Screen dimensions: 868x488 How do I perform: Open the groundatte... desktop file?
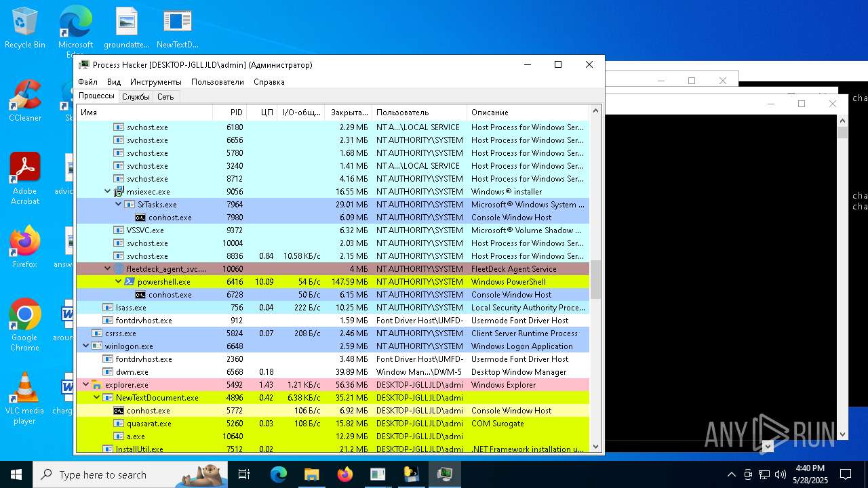127,28
